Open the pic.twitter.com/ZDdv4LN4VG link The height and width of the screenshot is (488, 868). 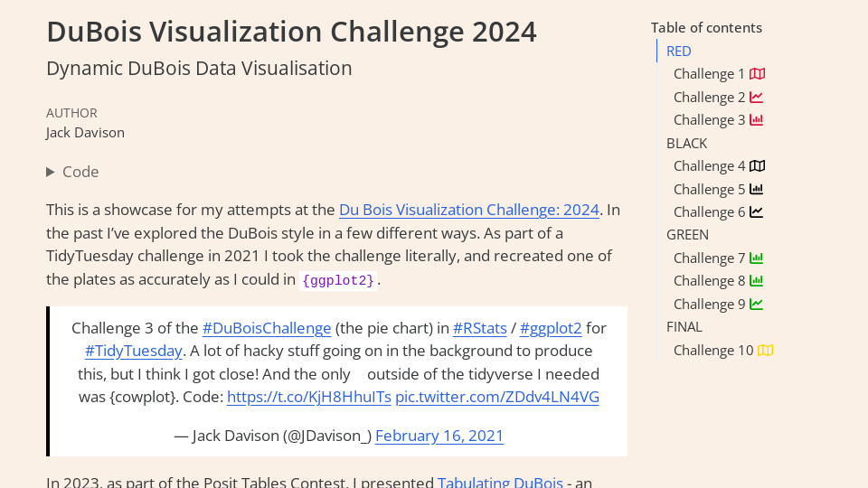(x=497, y=397)
